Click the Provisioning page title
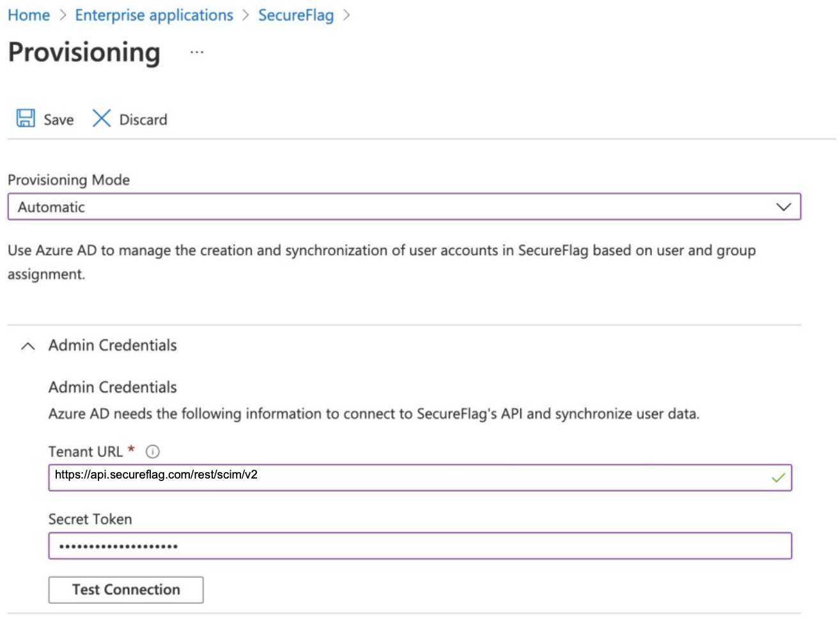Image resolution: width=840 pixels, height=618 pixels. click(84, 52)
